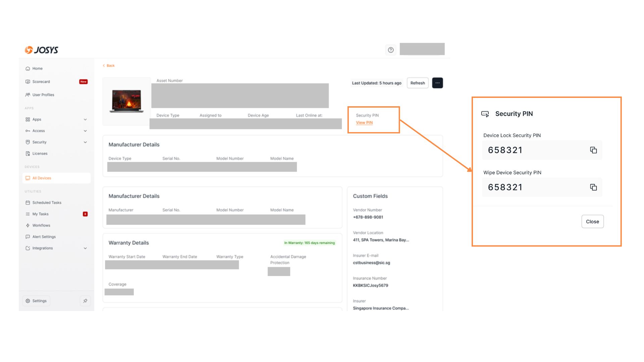
Task: Click the laptop device thumbnail
Action: tap(126, 101)
